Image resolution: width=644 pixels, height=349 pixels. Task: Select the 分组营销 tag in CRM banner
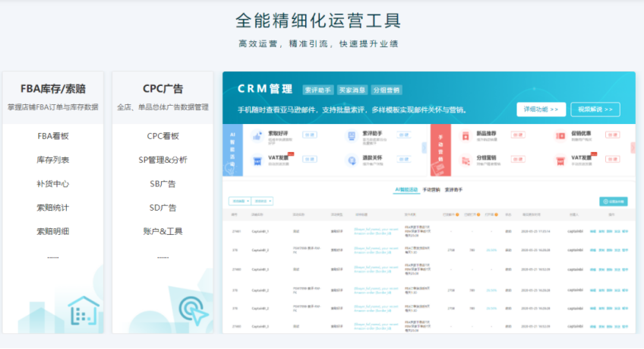pyautogui.click(x=386, y=90)
